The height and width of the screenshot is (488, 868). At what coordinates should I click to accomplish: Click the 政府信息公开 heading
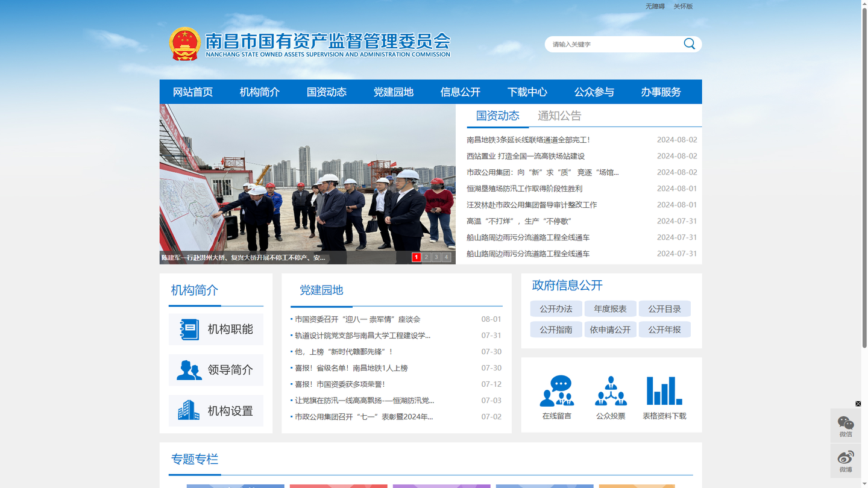tap(567, 286)
